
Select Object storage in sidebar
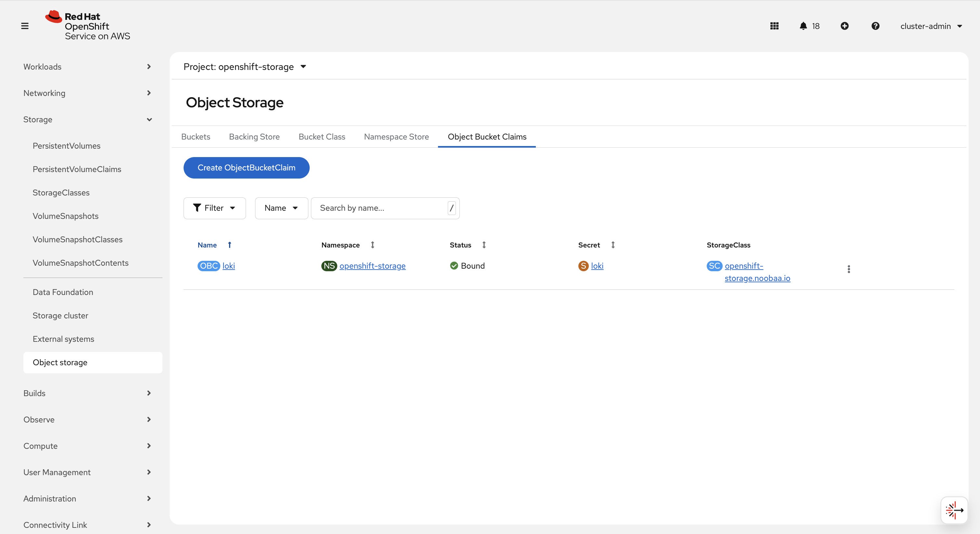click(93, 363)
